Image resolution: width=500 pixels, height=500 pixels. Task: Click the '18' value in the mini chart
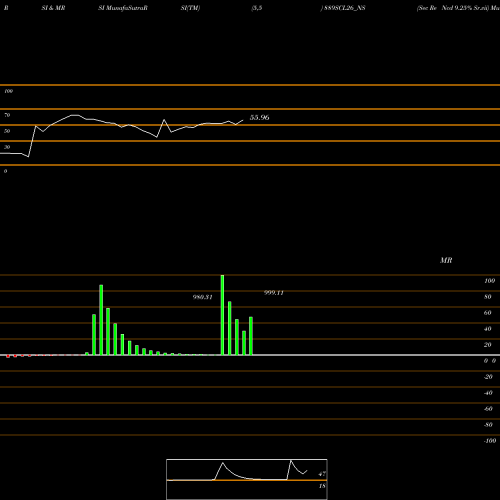322,486
